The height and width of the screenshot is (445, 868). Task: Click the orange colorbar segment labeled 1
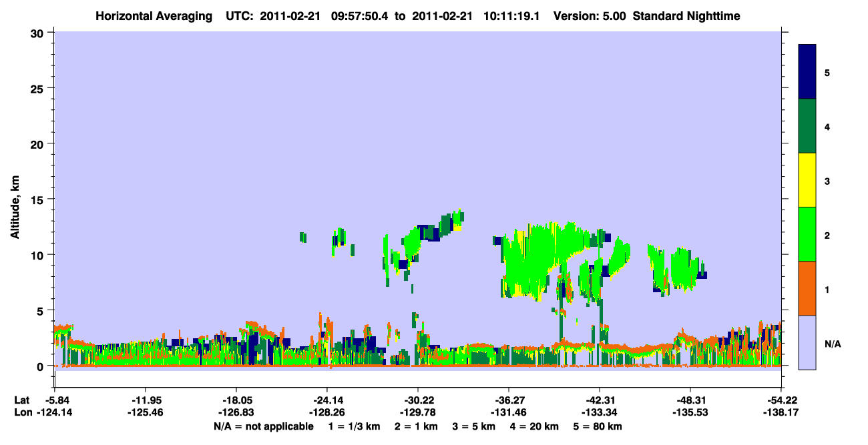pyautogui.click(x=807, y=288)
